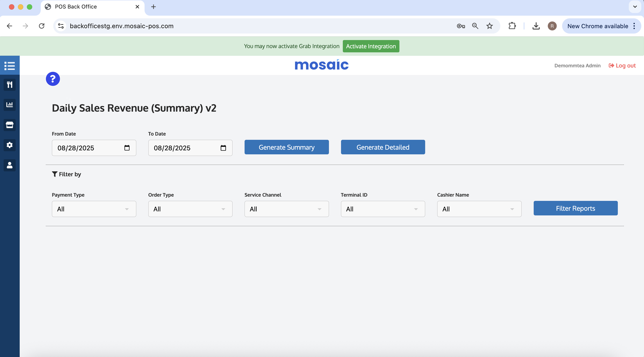Bookmark this page with star icon
The height and width of the screenshot is (357, 644).
coord(489,26)
